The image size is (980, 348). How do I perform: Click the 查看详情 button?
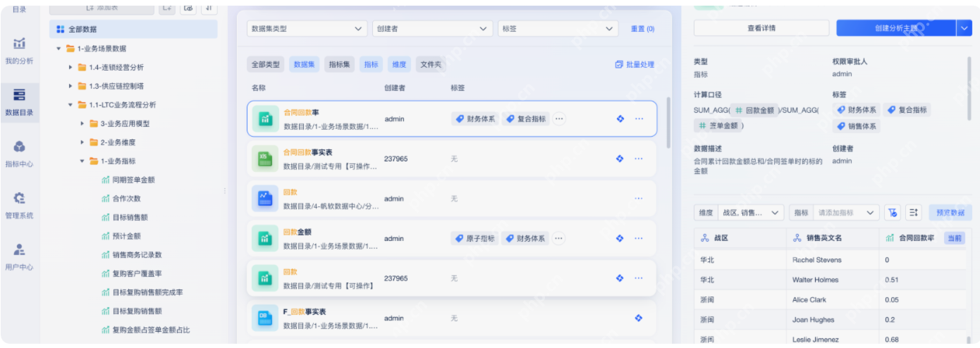(x=761, y=28)
